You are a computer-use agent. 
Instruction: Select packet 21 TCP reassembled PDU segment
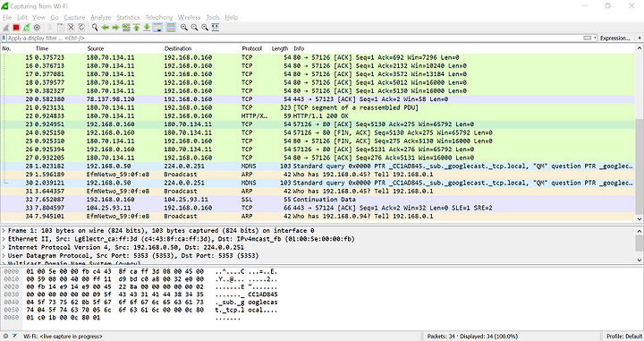pos(318,107)
